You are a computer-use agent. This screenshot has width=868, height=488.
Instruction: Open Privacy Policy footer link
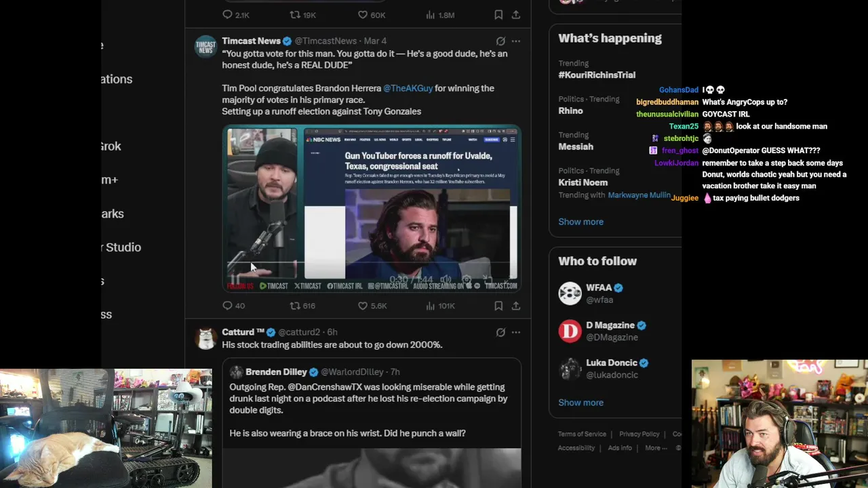[639, 434]
